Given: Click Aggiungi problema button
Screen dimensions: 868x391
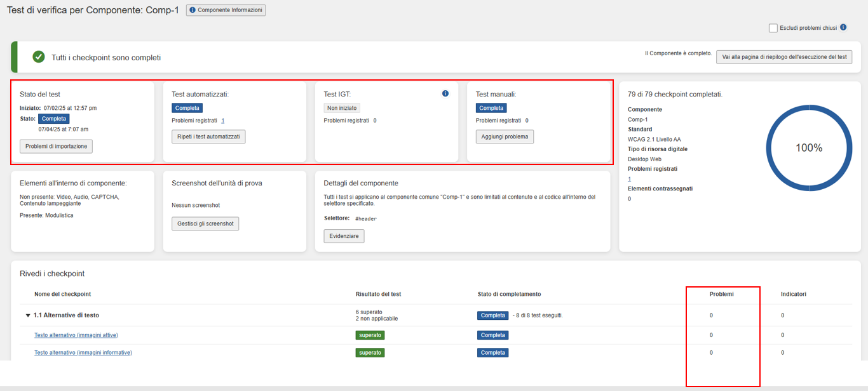Looking at the screenshot, I should tap(504, 136).
